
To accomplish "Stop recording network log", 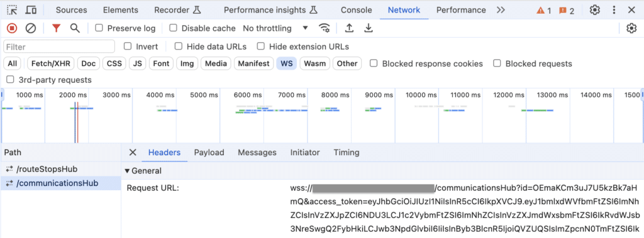I will [x=13, y=28].
